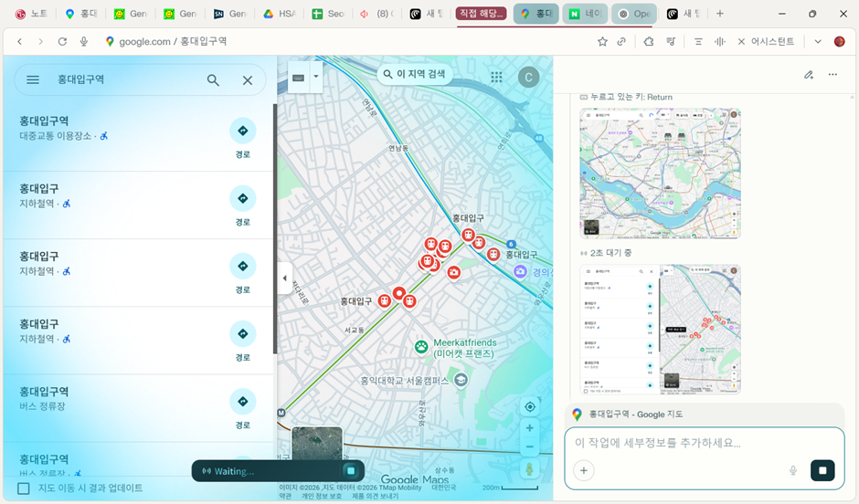Image resolution: width=859 pixels, height=504 pixels.
Task: Open the 직접 해당... tab
Action: (x=481, y=14)
